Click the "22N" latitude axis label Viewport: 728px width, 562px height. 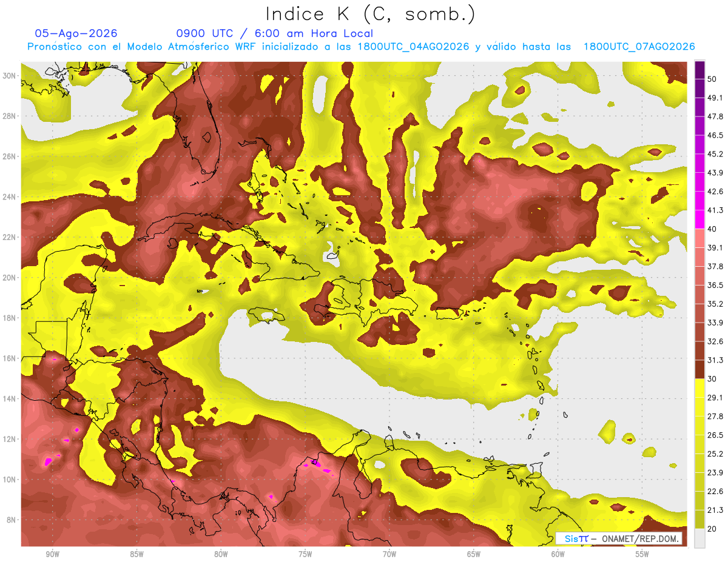click(9, 237)
